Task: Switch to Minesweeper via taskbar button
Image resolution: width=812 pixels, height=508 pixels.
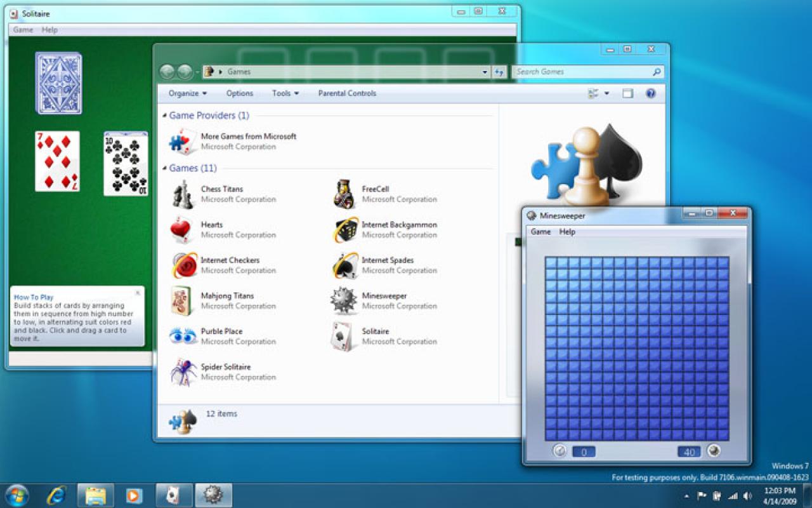Action: (213, 495)
